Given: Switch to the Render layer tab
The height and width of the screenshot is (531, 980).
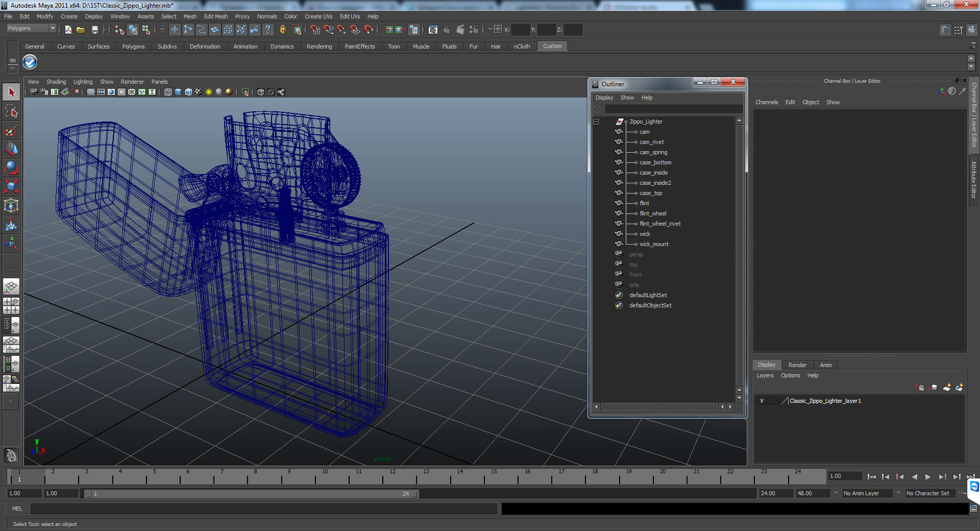Looking at the screenshot, I should (x=797, y=365).
